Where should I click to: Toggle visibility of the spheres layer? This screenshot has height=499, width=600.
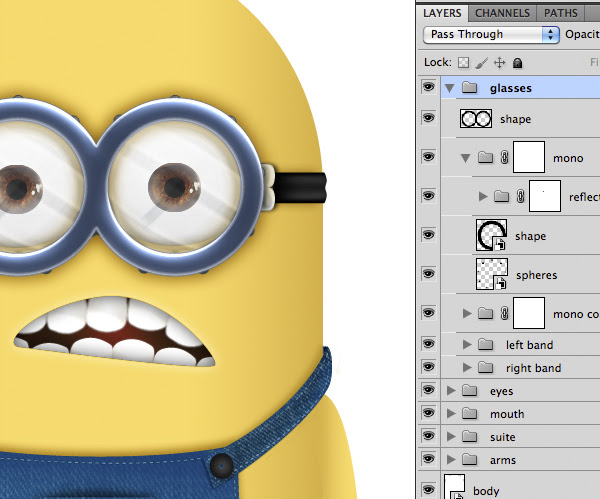[429, 274]
